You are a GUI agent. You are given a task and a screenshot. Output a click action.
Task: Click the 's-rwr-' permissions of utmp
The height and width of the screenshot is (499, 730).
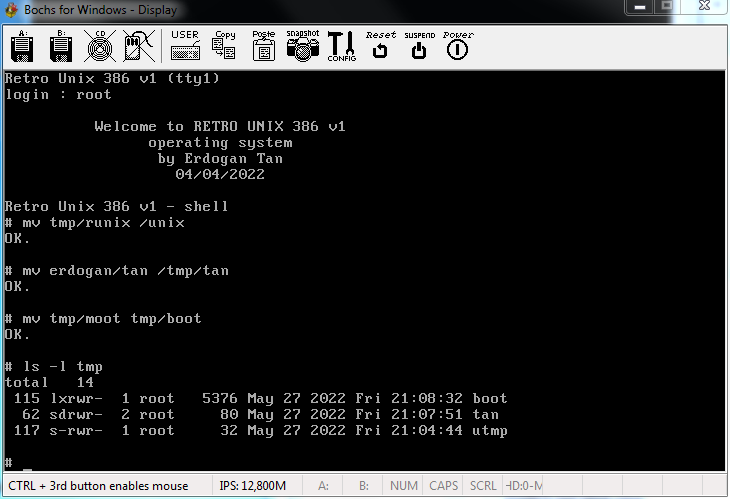click(76, 431)
